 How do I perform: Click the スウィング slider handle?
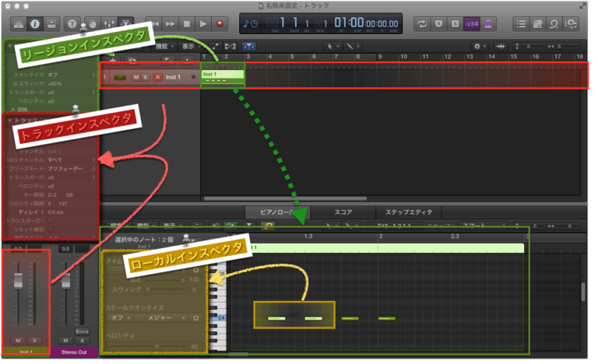tap(148, 289)
